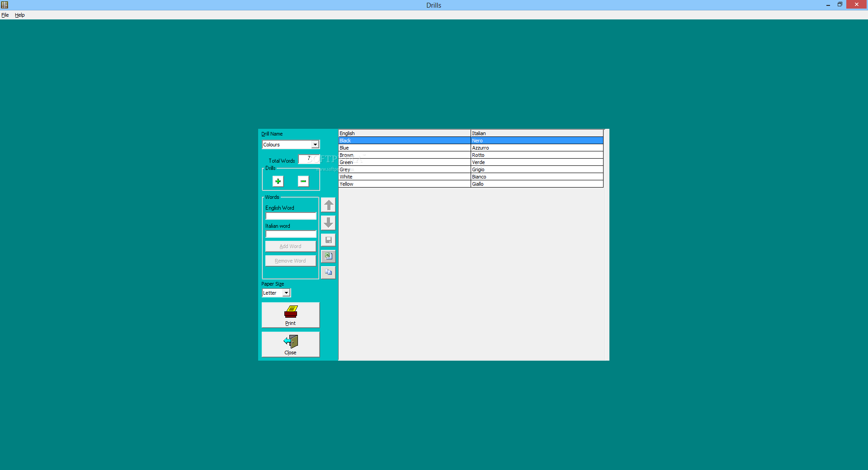The width and height of the screenshot is (868, 470).
Task: Select the Green row cell
Action: 405,162
